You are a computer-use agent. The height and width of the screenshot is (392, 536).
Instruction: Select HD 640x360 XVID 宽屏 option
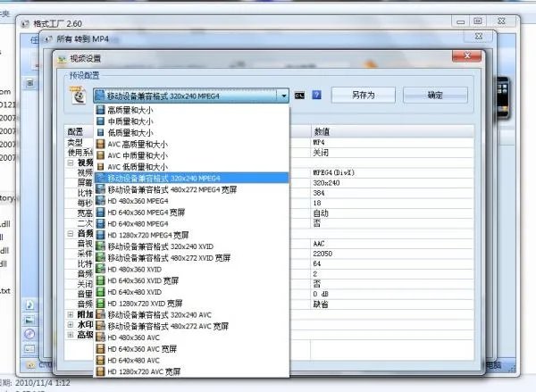[x=191, y=280]
